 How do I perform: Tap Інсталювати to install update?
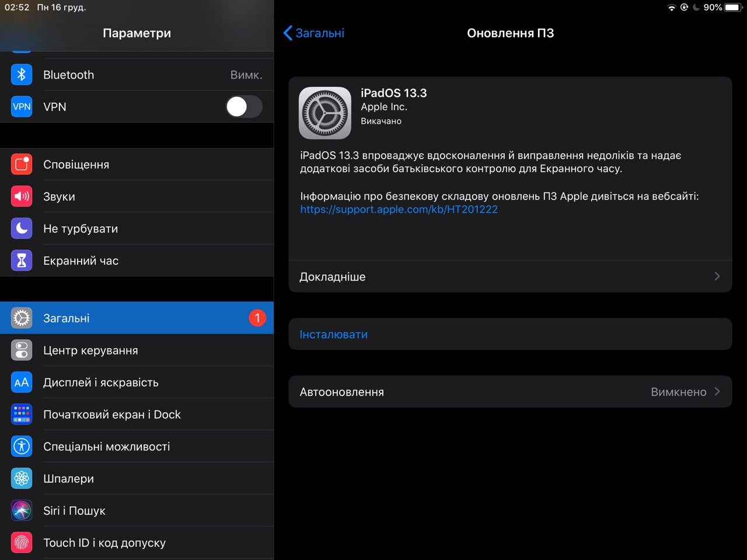click(510, 334)
